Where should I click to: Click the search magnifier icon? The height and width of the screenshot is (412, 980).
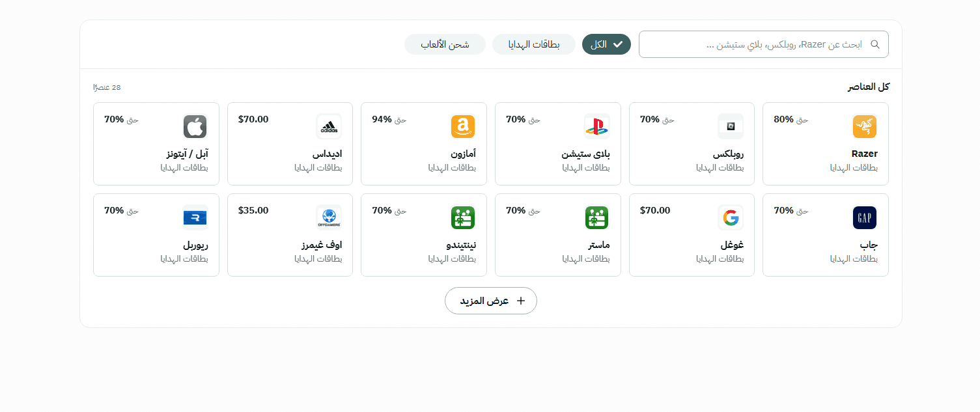[875, 44]
